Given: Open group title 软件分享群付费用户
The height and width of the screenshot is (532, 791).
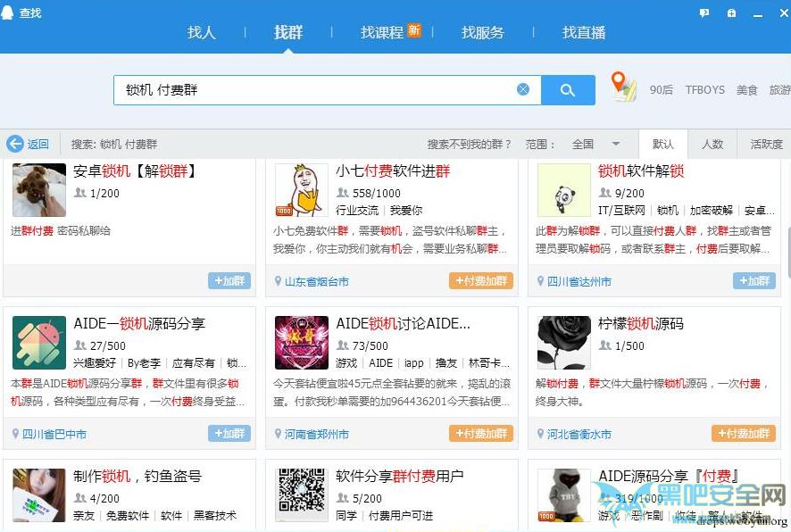Looking at the screenshot, I should pyautogui.click(x=400, y=476).
